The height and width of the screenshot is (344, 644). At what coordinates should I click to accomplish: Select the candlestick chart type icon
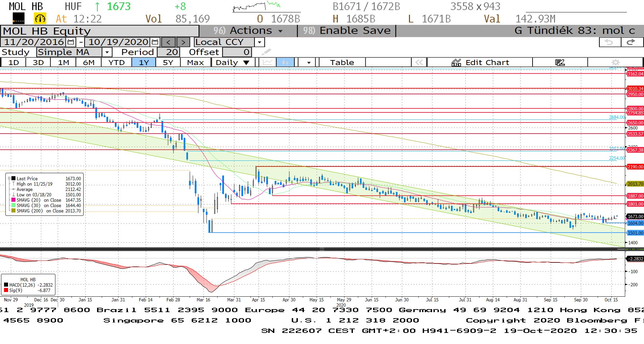pyautogui.click(x=285, y=62)
